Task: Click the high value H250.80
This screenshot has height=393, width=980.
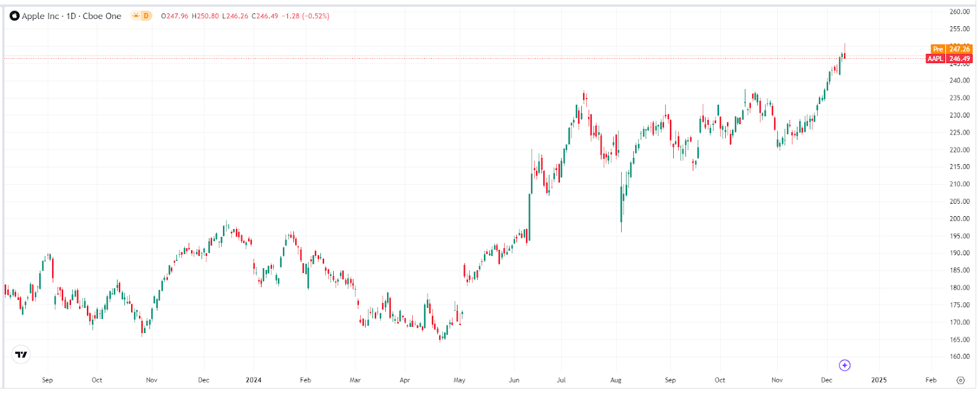Action: (205, 16)
